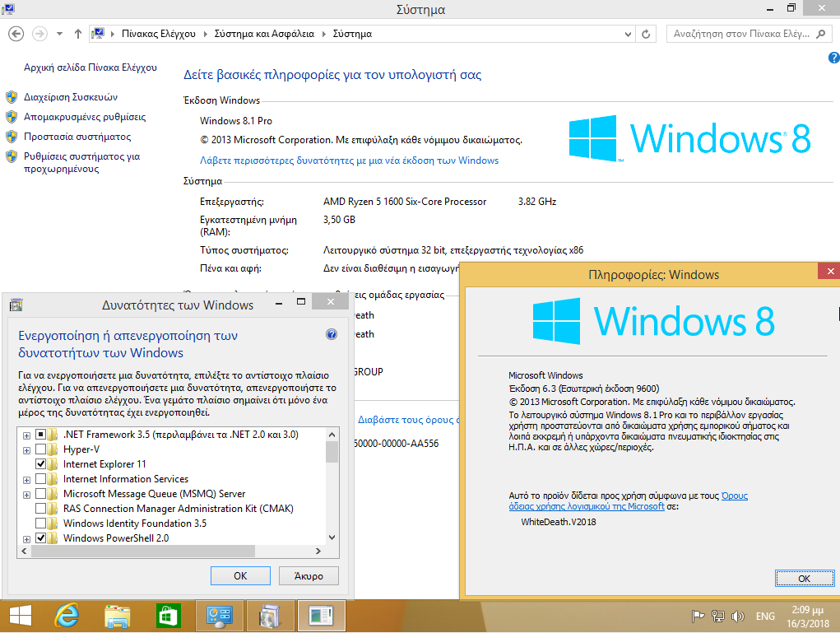
Task: Expand the chevron after Σύστημα και Ασφάλεια breadcrumb
Action: point(323,34)
